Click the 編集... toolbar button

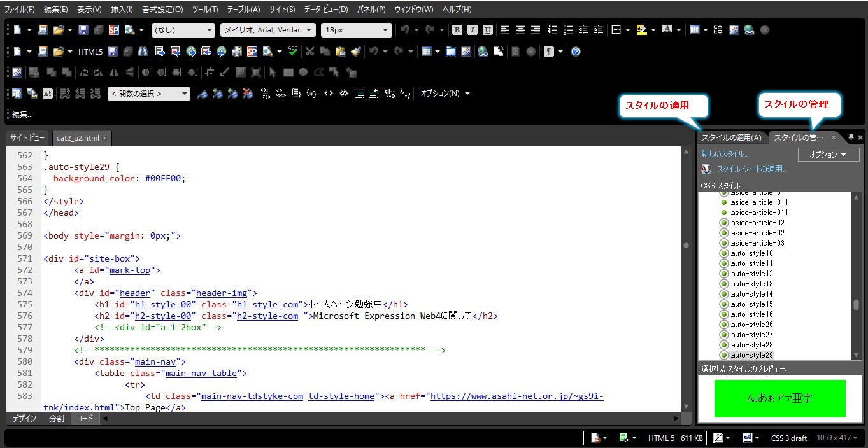pos(22,115)
